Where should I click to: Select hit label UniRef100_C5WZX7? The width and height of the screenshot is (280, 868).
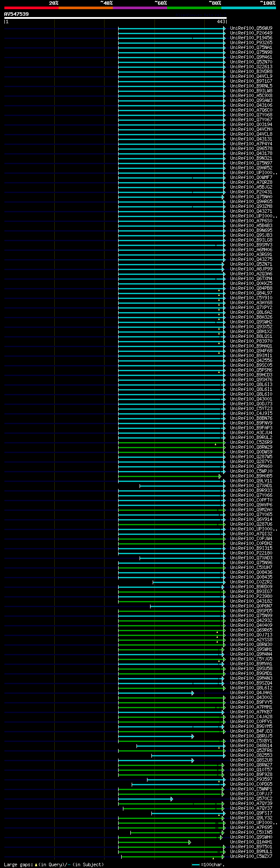(251, 857)
